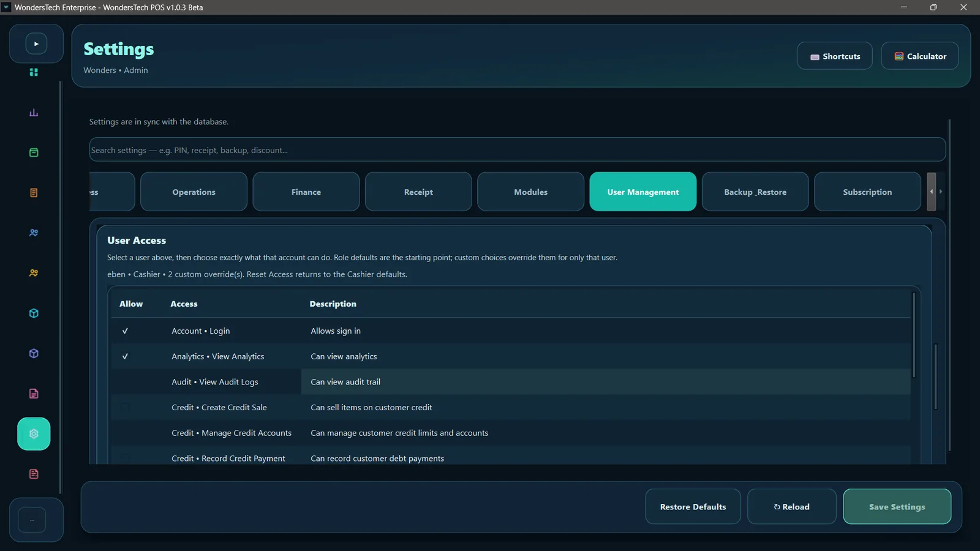980x551 pixels.
Task: Switch to the Subscription tab
Action: [867, 192]
